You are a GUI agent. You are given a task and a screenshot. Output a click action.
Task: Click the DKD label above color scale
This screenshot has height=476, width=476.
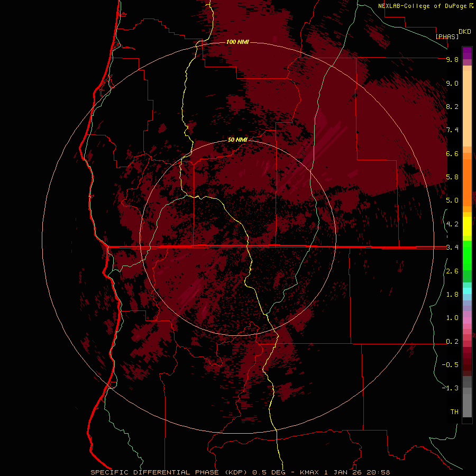point(465,32)
